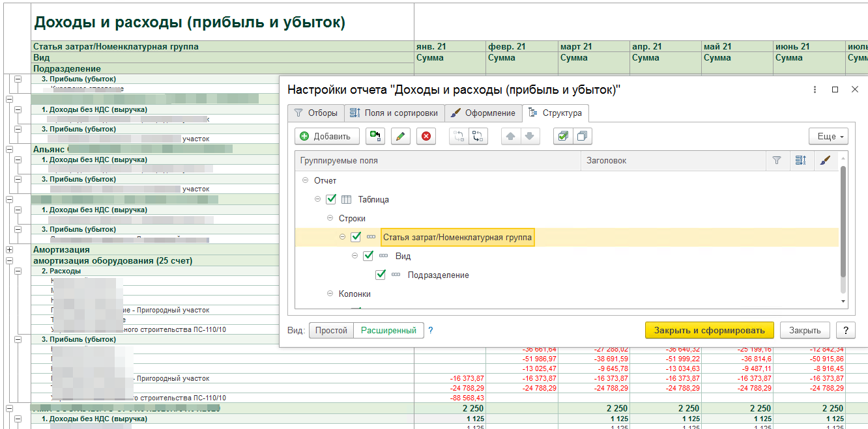
Task: Expand the Амортизация group in the report
Action: click(9, 249)
